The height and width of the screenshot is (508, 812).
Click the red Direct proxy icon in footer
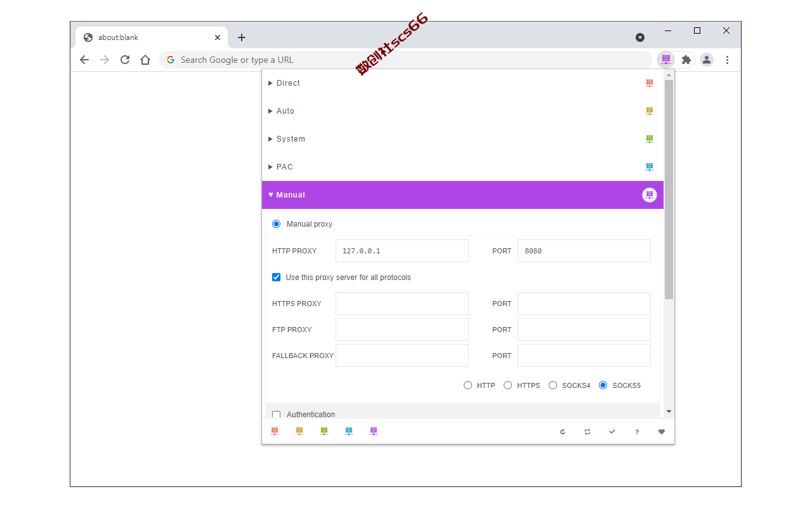[275, 431]
